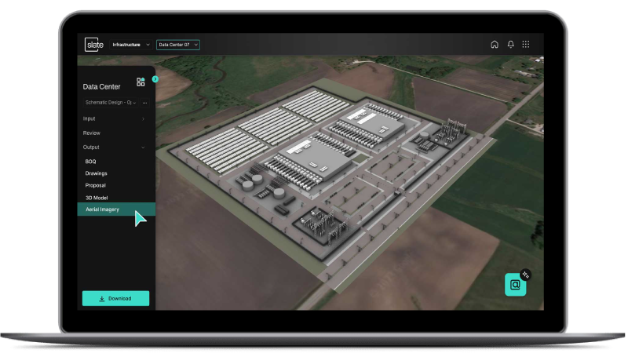Select 3D Model output
628x364 pixels.
tap(97, 198)
